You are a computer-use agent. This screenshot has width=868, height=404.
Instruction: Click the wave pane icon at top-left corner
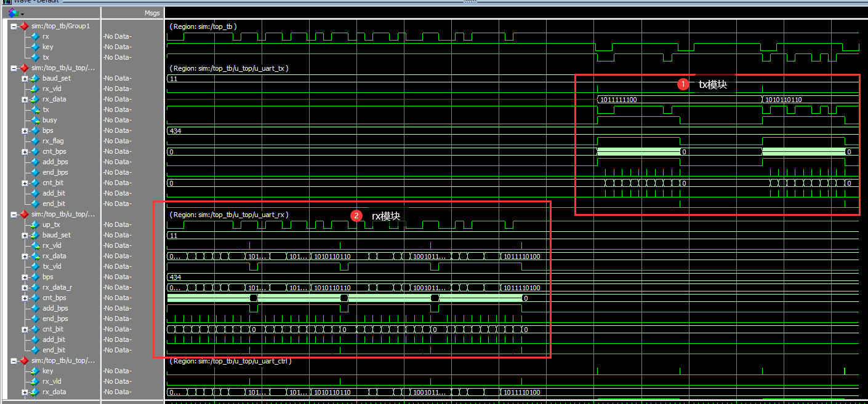tap(13, 12)
